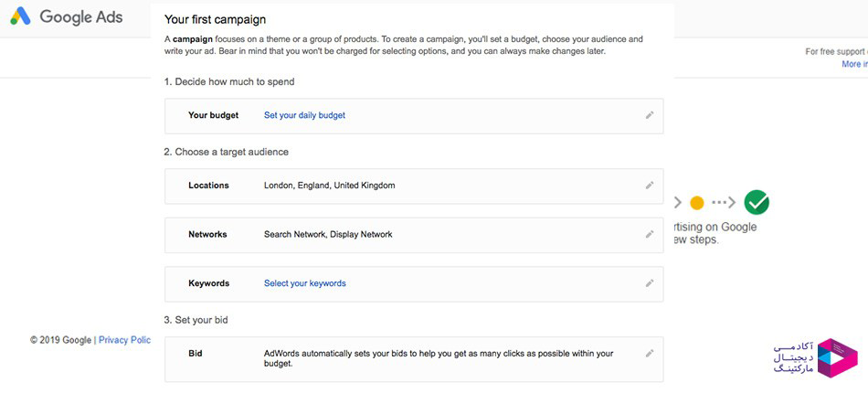Click the More info link at top right
The width and height of the screenshot is (868, 393).
click(854, 64)
